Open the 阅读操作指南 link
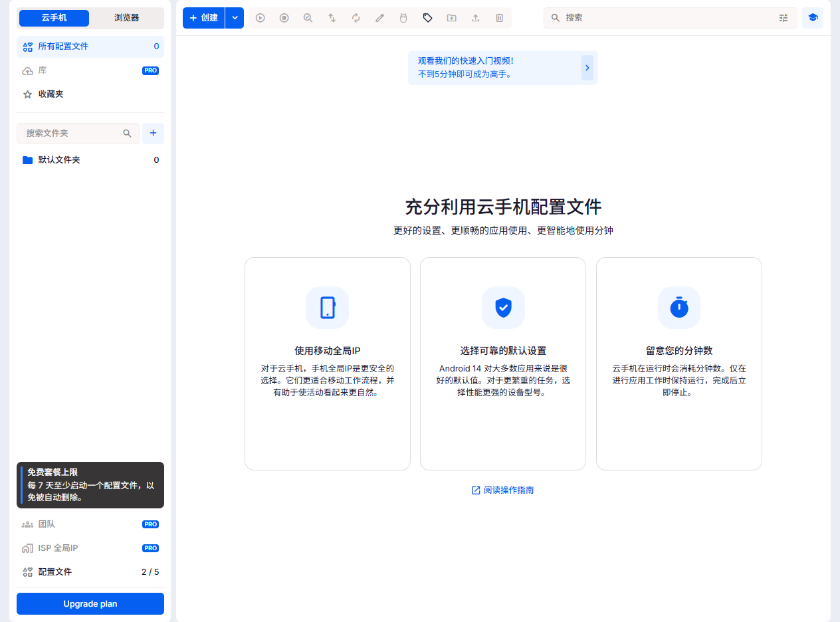Viewport: 840px width, 622px height. pyautogui.click(x=502, y=490)
